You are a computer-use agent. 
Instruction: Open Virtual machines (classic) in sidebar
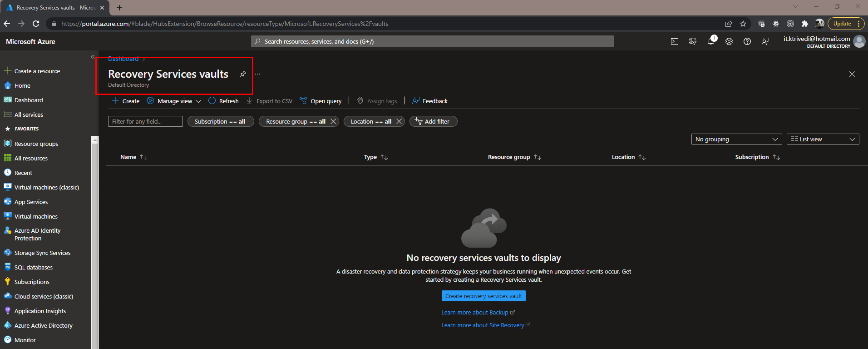[47, 187]
